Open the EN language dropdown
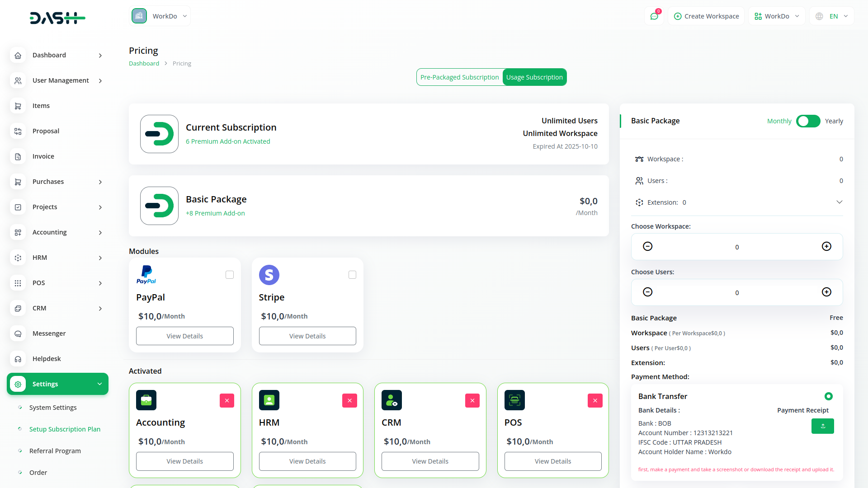Image resolution: width=868 pixels, height=488 pixels. pos(831,16)
